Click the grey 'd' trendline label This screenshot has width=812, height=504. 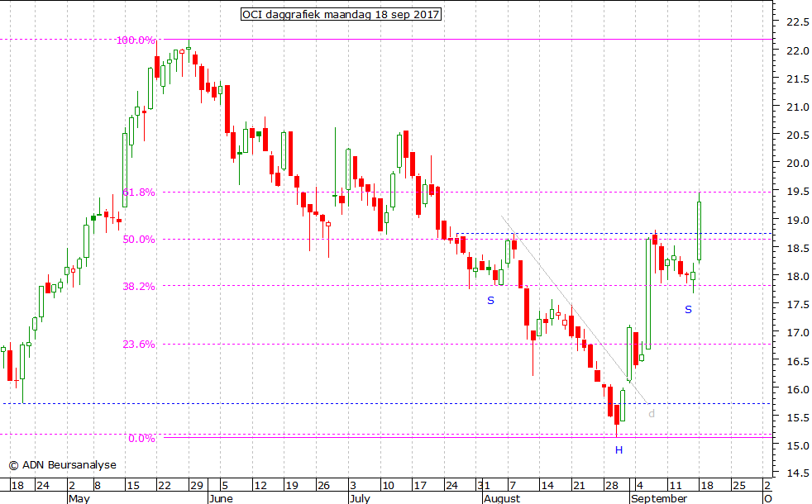[652, 413]
